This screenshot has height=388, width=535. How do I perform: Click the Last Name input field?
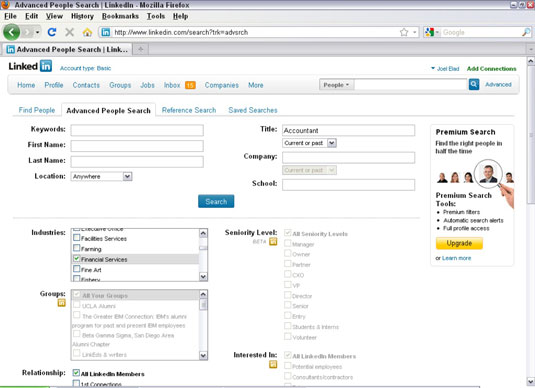click(137, 161)
